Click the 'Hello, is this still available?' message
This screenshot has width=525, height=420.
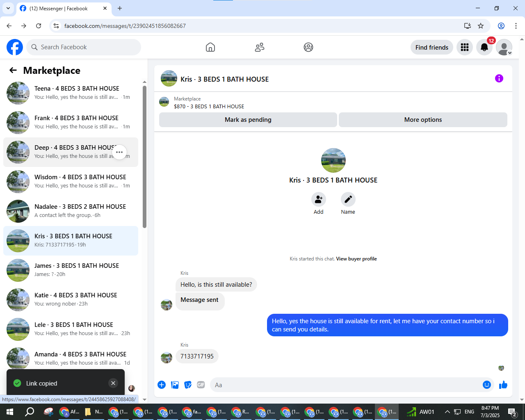216,285
